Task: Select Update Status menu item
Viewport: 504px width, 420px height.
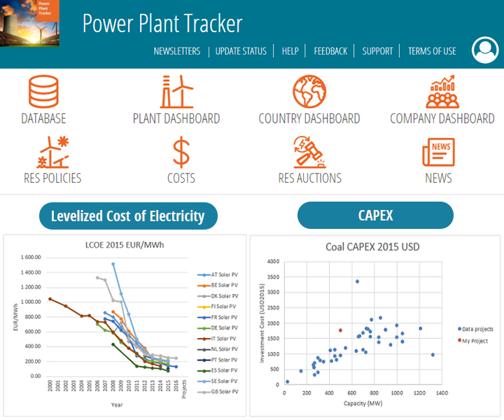Action: pyautogui.click(x=241, y=51)
